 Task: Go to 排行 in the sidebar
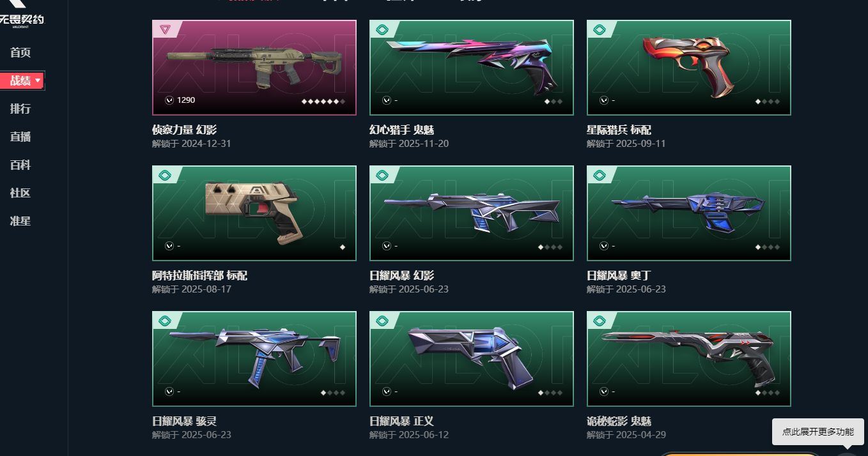pos(20,109)
